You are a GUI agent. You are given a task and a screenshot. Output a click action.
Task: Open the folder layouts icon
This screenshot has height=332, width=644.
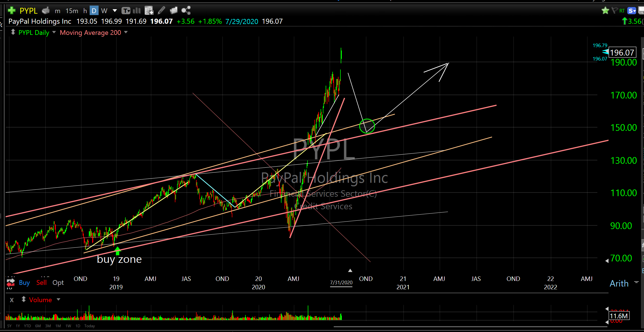173,11
